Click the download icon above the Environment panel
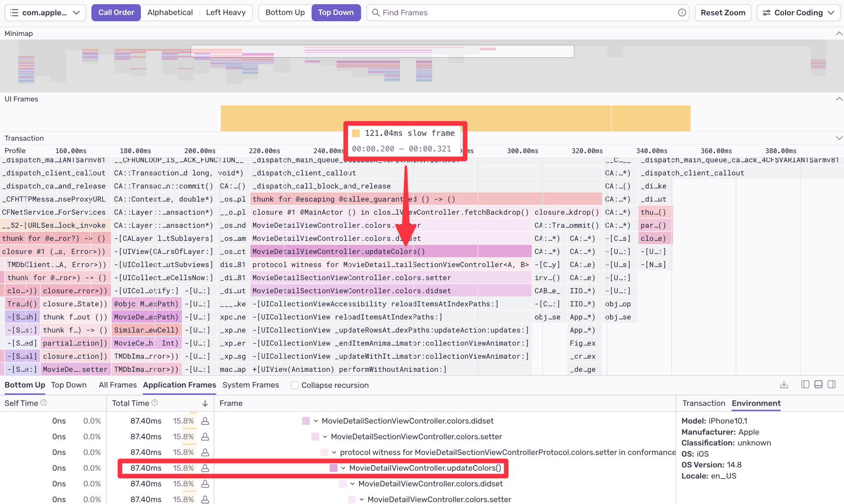This screenshot has height=504, width=844. click(x=784, y=384)
